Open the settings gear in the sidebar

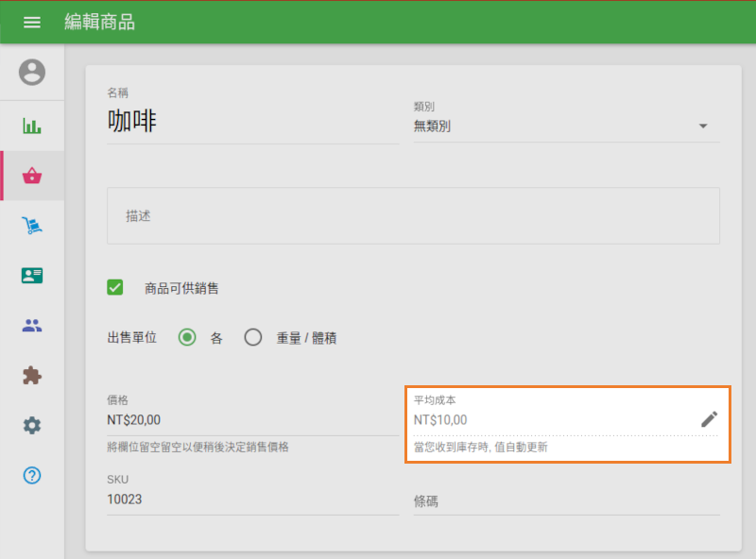click(31, 425)
